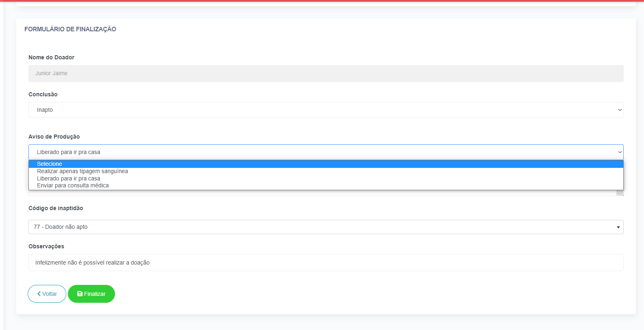
Task: Click the left chevron icon beside Voltar
Action: 39,294
